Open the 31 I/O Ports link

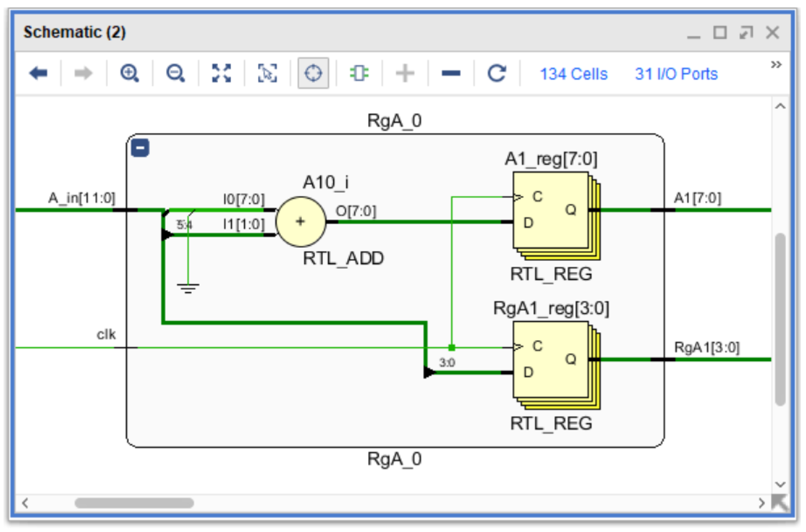pos(676,74)
